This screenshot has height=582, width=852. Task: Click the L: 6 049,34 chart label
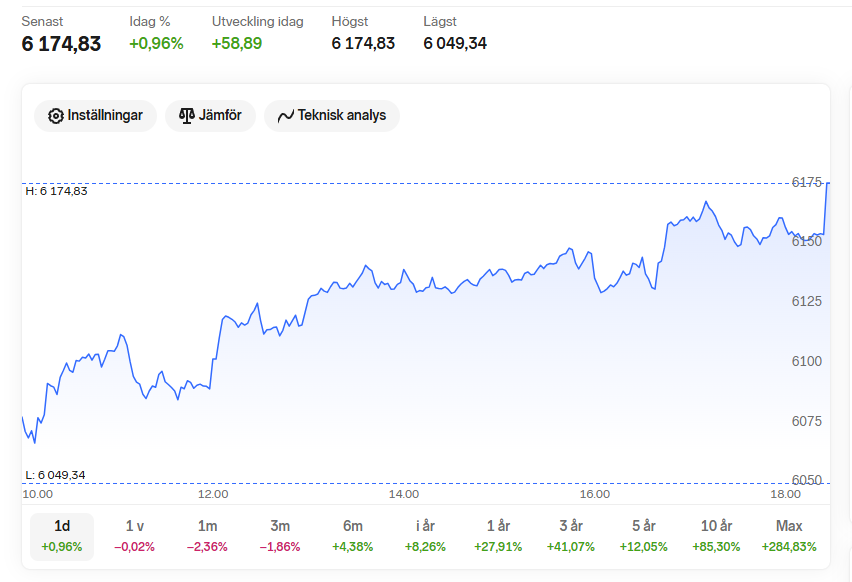pyautogui.click(x=55, y=475)
